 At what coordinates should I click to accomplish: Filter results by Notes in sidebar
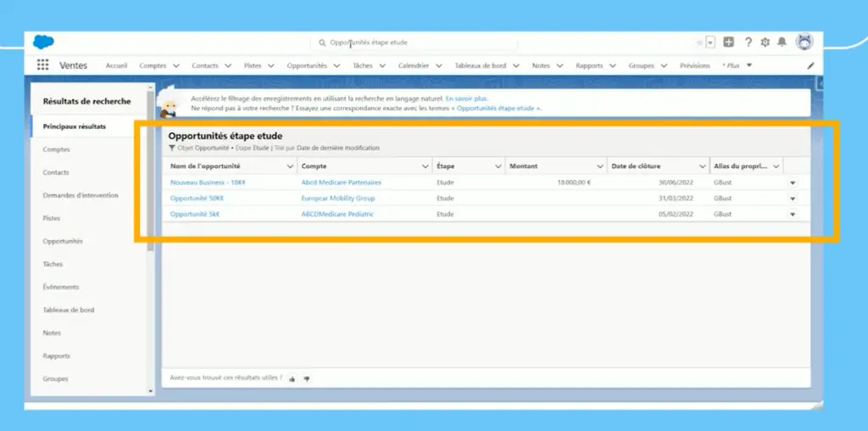click(52, 333)
